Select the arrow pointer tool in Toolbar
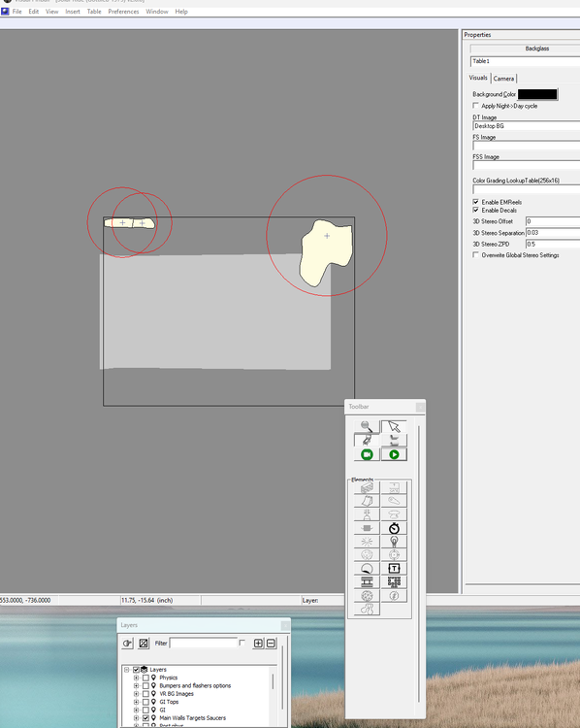The image size is (580, 728). coord(394,426)
